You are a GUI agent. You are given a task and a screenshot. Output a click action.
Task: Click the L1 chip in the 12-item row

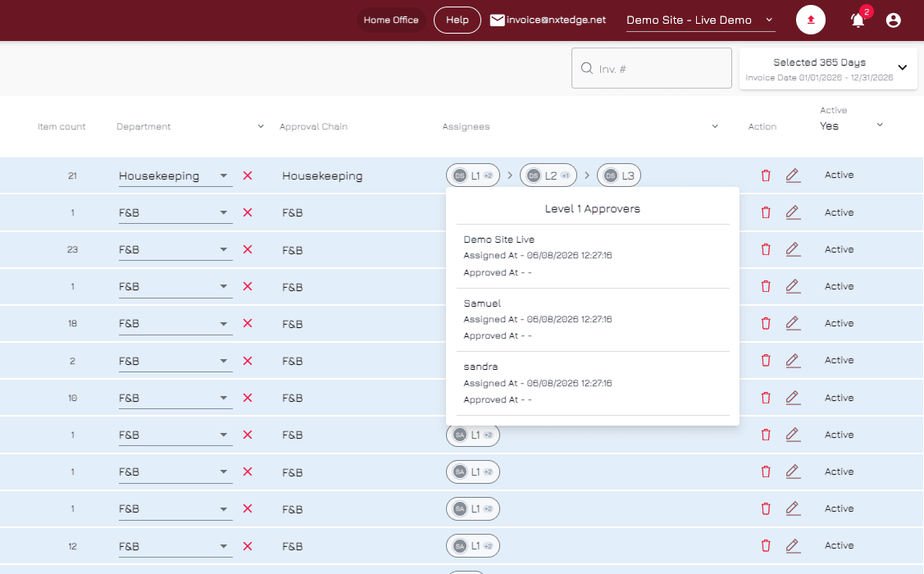[472, 546]
